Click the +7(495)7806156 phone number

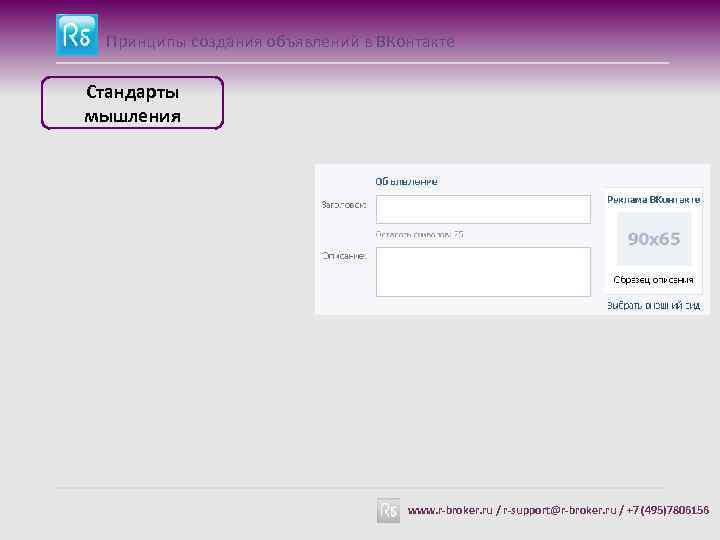click(668, 510)
